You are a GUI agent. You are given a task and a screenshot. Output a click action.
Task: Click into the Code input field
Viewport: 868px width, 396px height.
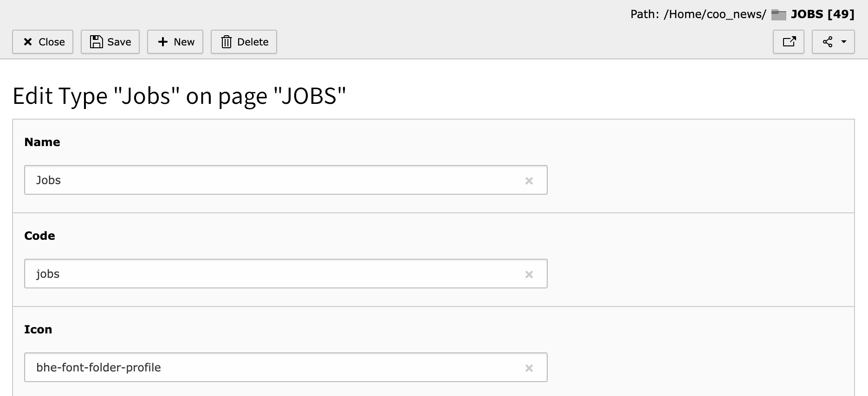tap(274, 274)
